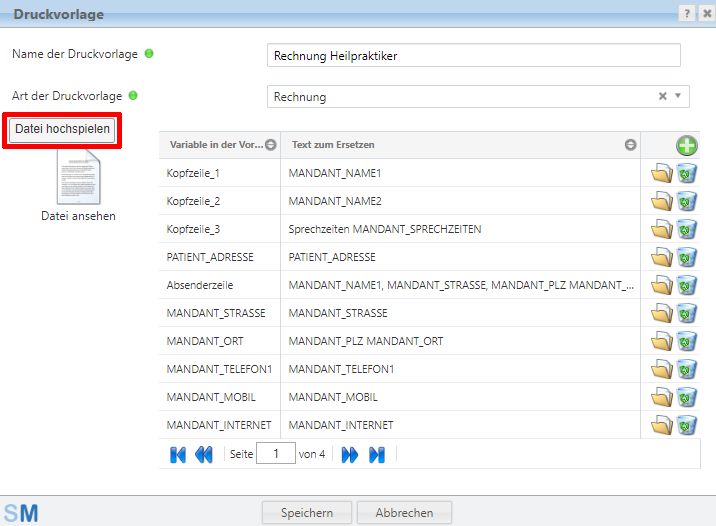Open folder icon for MANDANT_ORT row
The height and width of the screenshot is (526, 716).
[661, 342]
